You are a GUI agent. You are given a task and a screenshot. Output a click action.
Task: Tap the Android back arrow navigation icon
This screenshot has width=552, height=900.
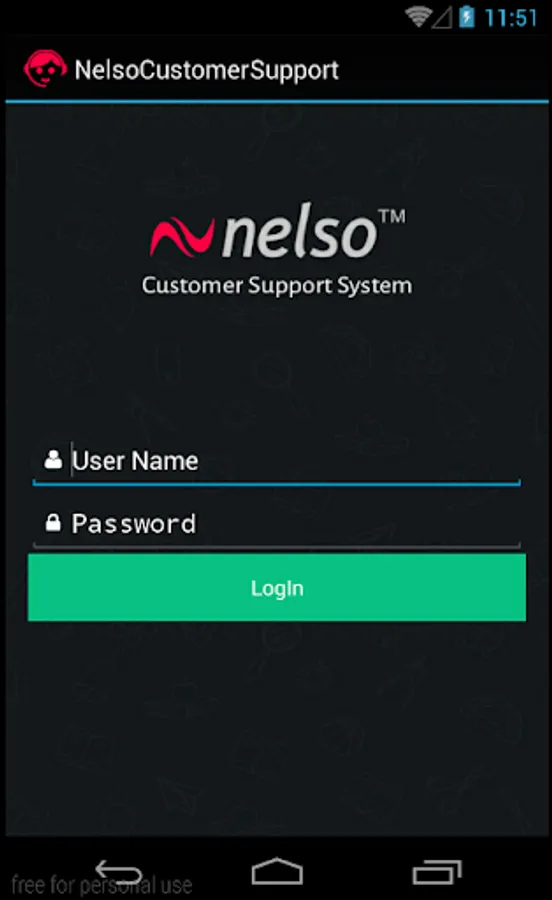coord(119,872)
